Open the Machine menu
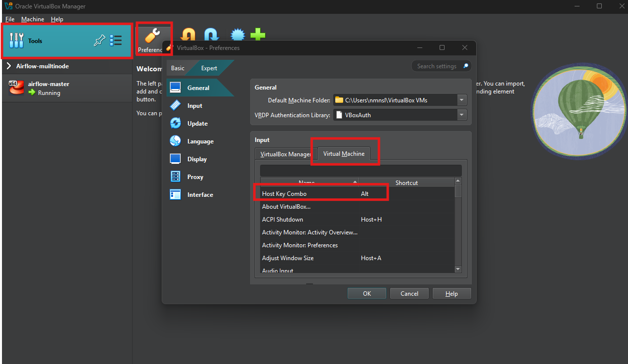 click(33, 19)
